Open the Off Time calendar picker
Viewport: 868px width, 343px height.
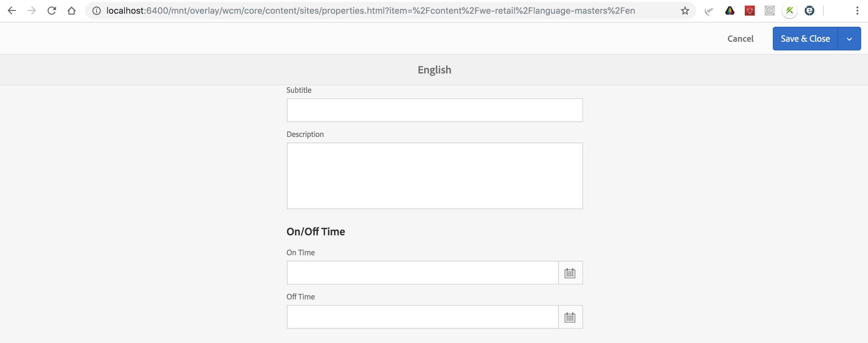570,317
